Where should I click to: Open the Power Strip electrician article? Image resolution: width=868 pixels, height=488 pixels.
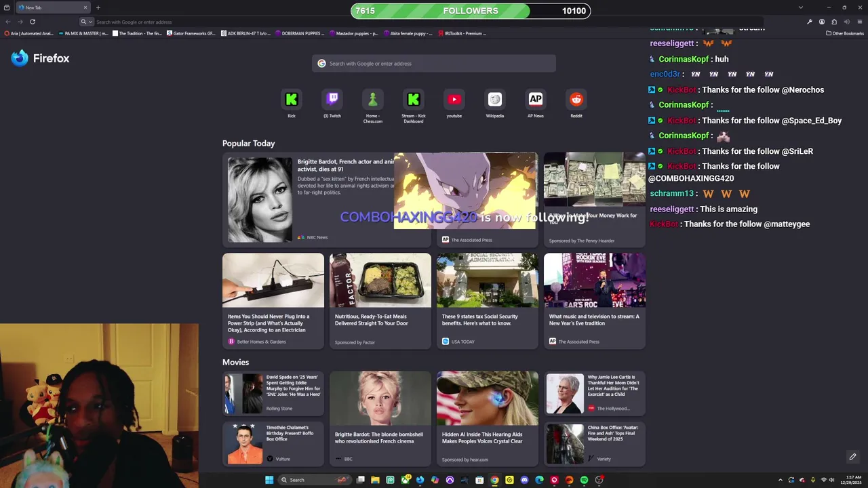(273, 302)
